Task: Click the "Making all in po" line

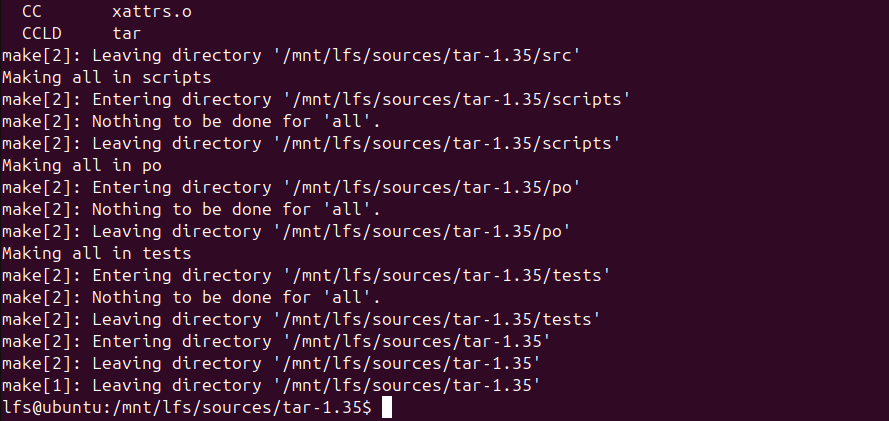Action: tap(82, 165)
